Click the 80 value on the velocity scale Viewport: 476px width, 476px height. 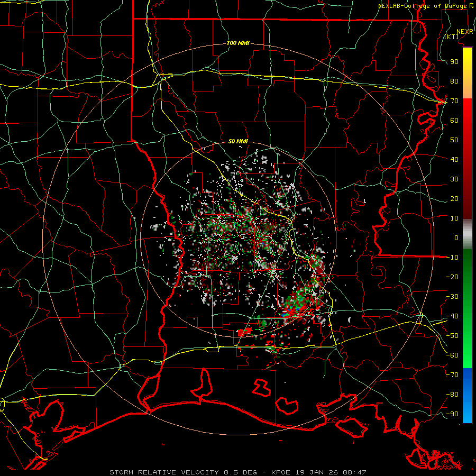[x=454, y=81]
